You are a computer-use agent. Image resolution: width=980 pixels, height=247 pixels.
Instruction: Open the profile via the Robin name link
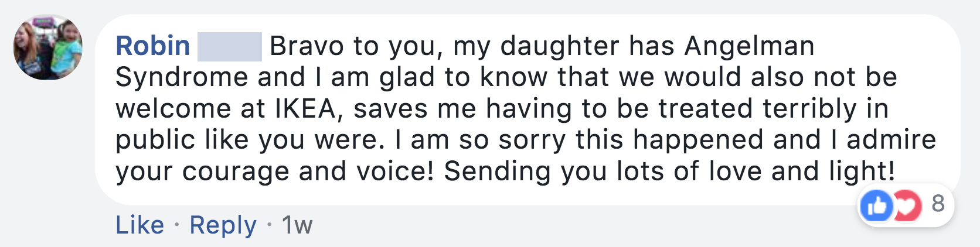(x=153, y=46)
